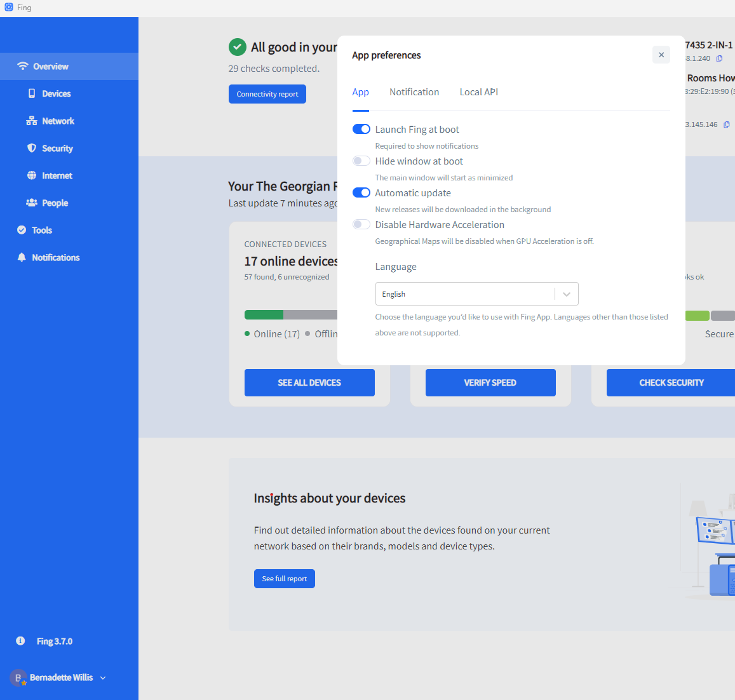This screenshot has height=700, width=735.
Task: Click the Fing 3.7.0 version label
Action: (55, 641)
